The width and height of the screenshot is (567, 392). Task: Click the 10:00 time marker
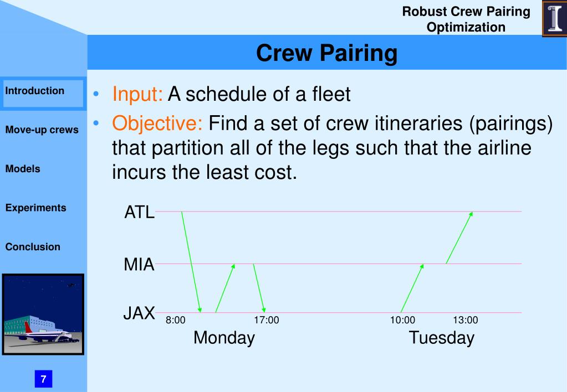tap(402, 320)
